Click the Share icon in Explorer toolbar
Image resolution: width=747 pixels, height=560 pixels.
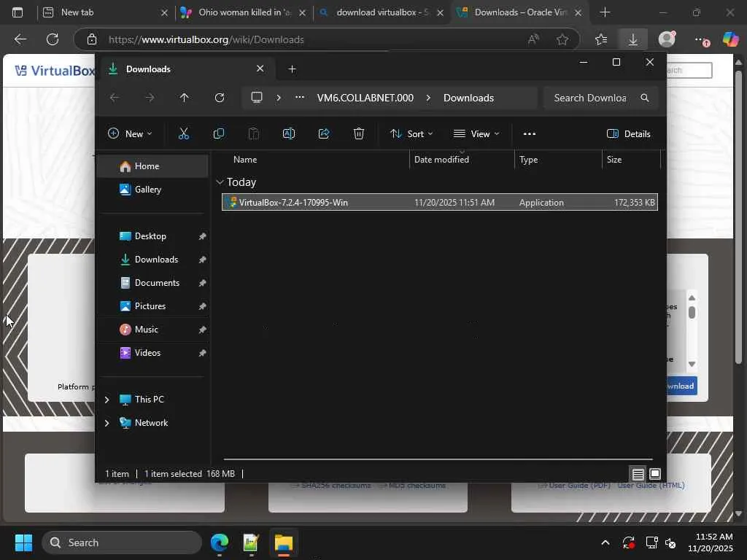click(x=324, y=134)
